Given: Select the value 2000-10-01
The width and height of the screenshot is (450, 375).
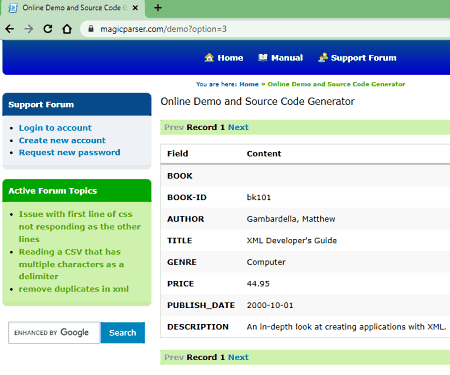Looking at the screenshot, I should pos(270,305).
